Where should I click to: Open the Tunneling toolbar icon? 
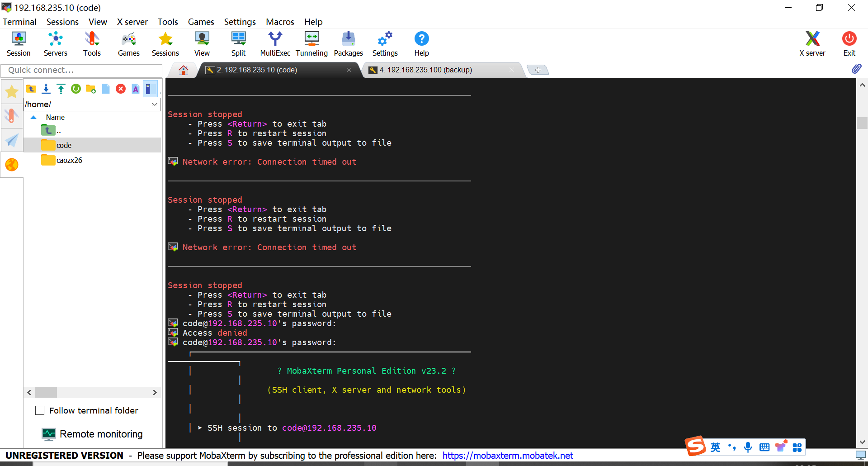[x=312, y=44]
